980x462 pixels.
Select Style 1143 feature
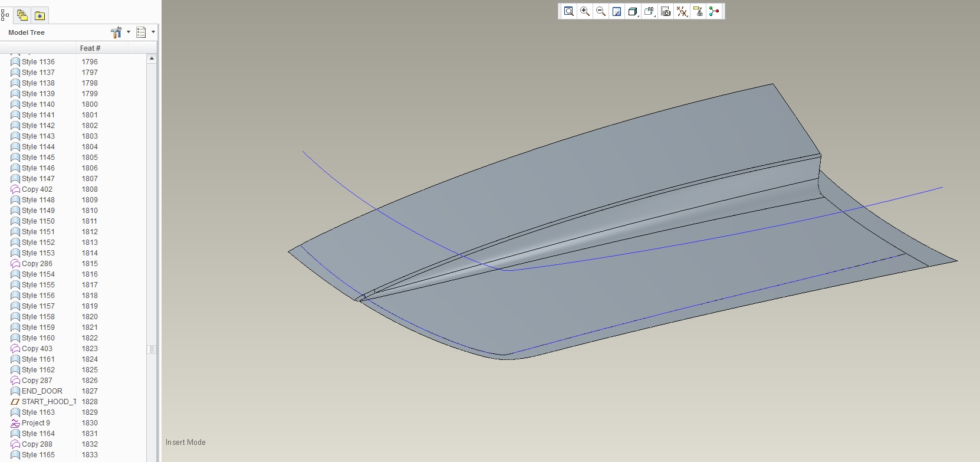click(38, 136)
